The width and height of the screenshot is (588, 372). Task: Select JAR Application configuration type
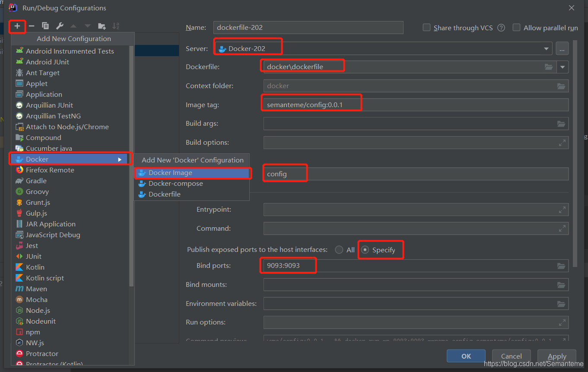[70, 224]
